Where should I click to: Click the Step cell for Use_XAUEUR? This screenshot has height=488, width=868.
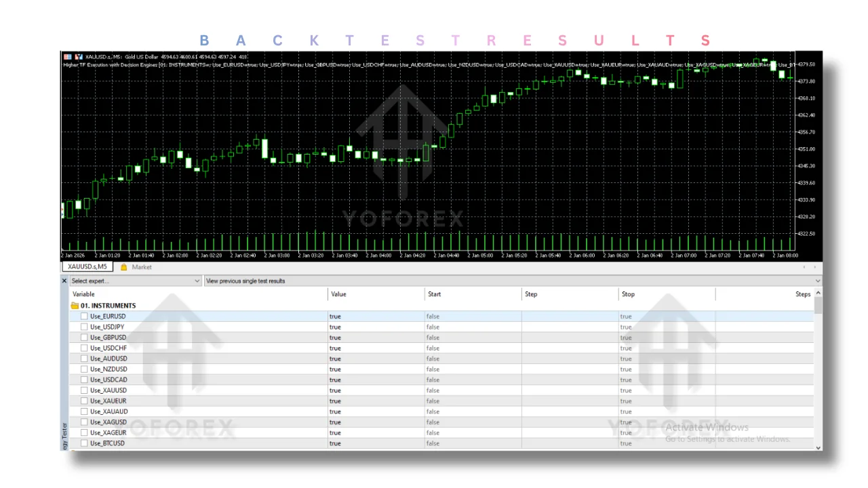coord(570,401)
